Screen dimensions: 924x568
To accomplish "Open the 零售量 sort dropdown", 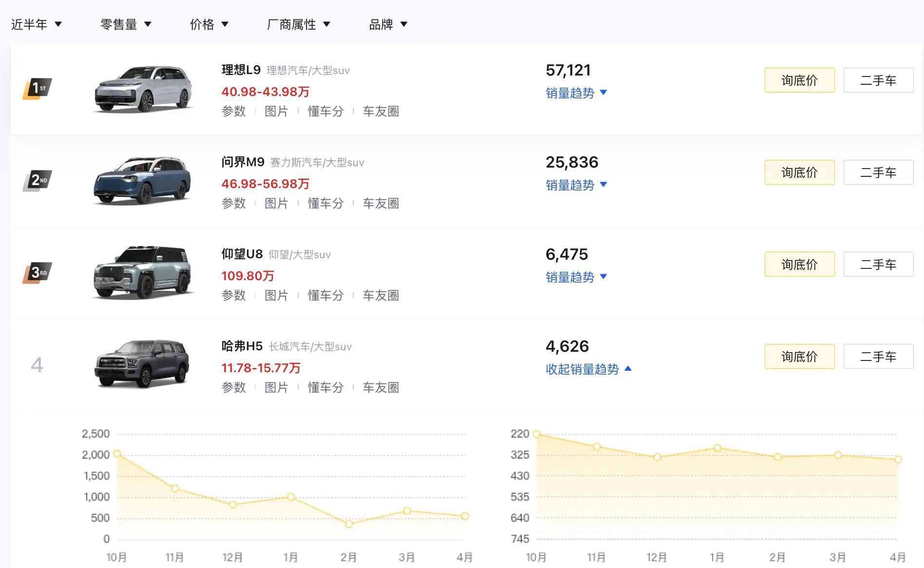I will (x=126, y=24).
